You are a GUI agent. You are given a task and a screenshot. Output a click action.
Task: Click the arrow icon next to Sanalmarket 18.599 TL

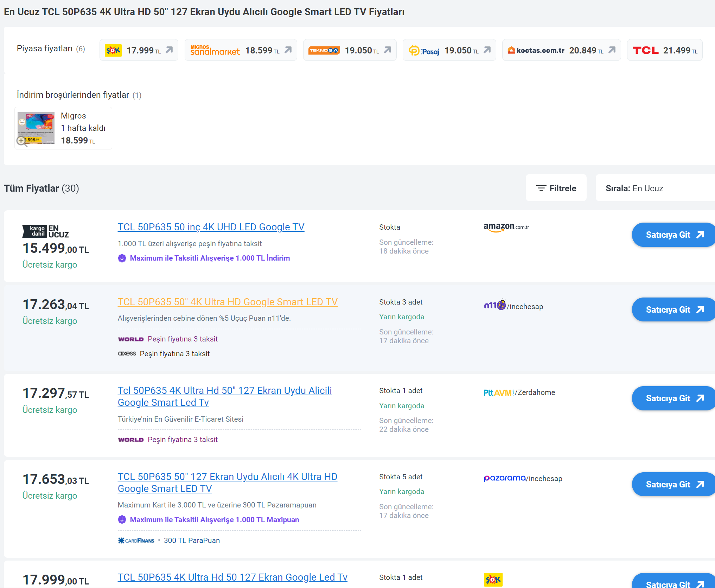tap(288, 50)
